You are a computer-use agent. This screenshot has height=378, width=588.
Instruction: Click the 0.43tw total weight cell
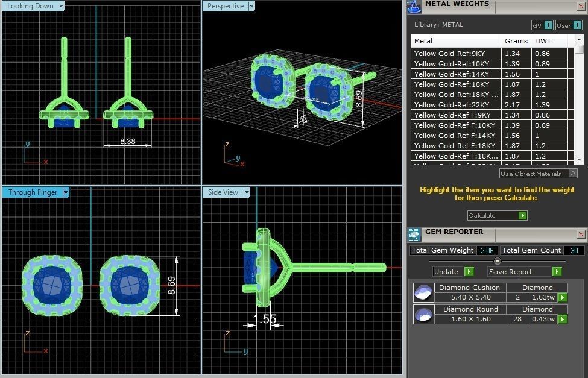(x=543, y=319)
